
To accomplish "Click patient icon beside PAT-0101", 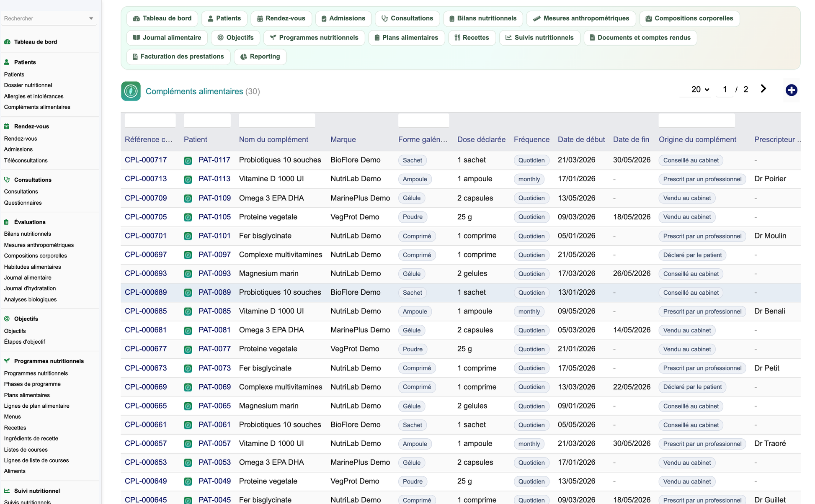I will pyautogui.click(x=188, y=236).
